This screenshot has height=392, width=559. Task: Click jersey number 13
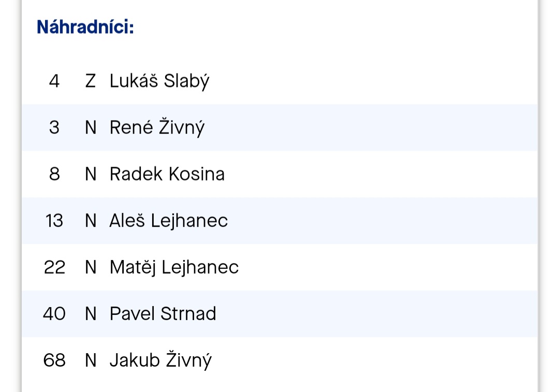[54, 221]
